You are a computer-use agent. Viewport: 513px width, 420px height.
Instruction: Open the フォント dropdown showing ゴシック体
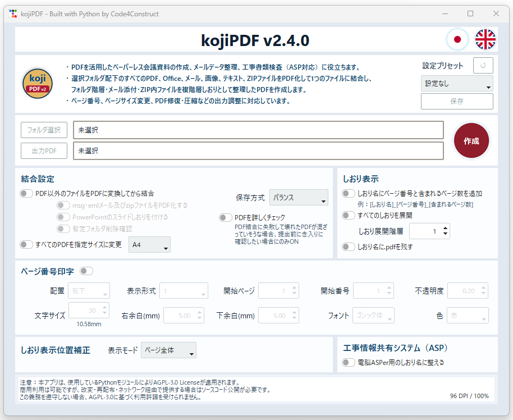click(x=373, y=315)
